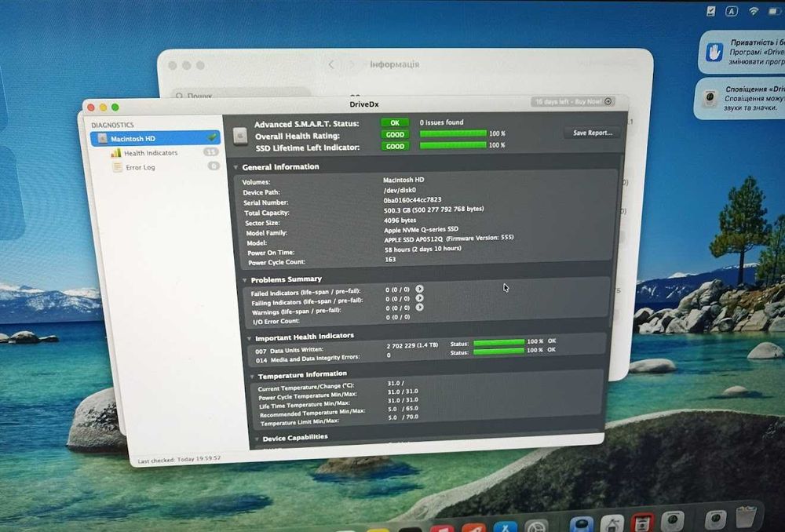Click the Save Report... button

coord(592,133)
